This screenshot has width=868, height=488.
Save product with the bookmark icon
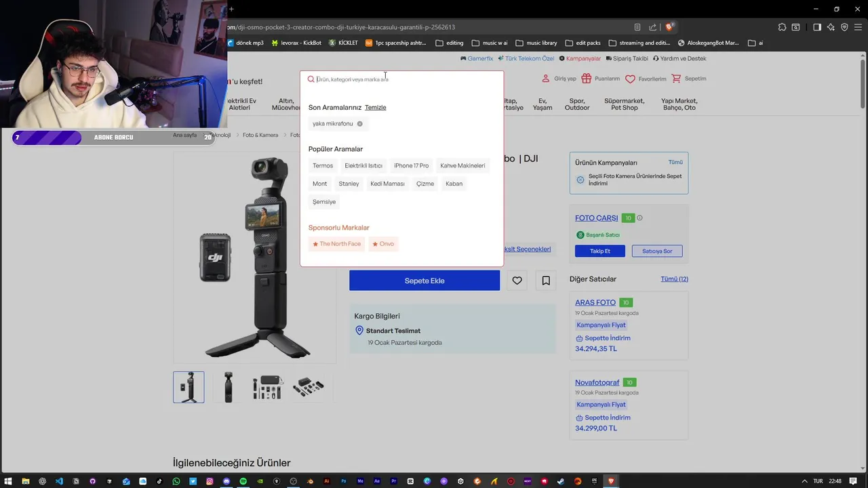[546, 281]
